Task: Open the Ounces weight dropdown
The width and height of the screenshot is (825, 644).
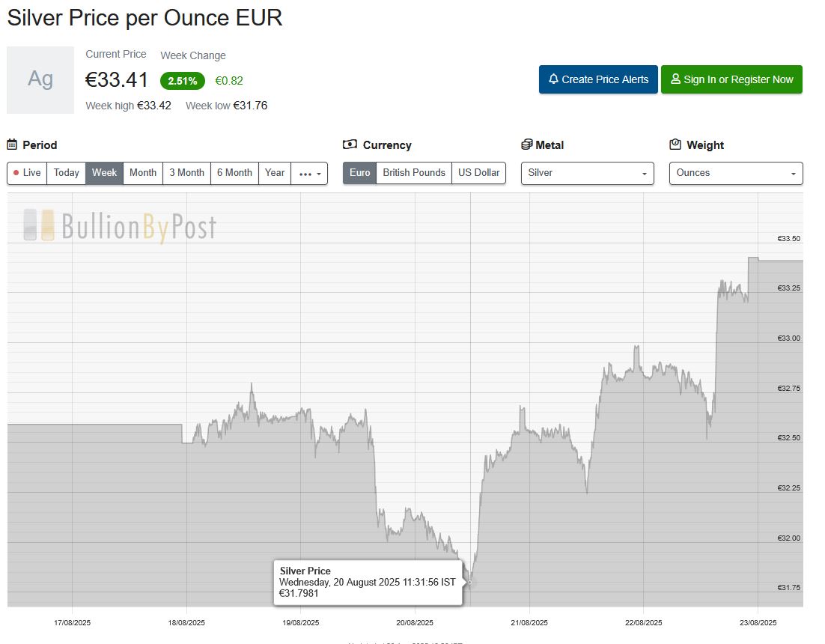Action: 736,173
